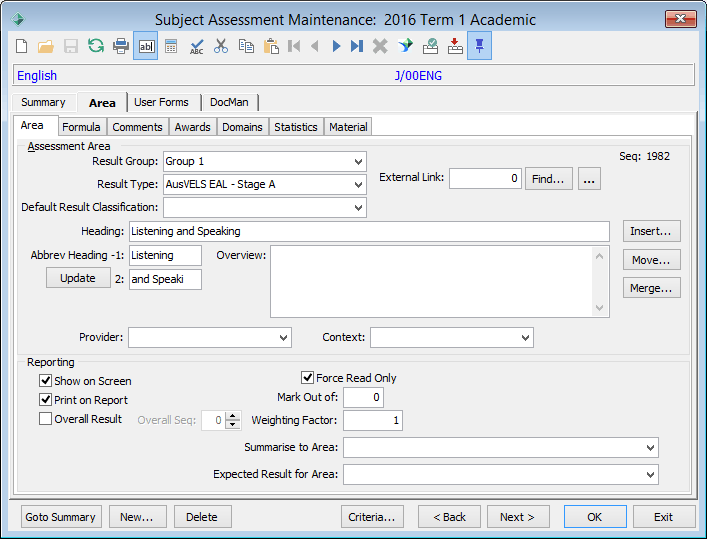Screen dimensions: 707x539
Task: Open the Awards sub-tab
Action: [193, 127]
